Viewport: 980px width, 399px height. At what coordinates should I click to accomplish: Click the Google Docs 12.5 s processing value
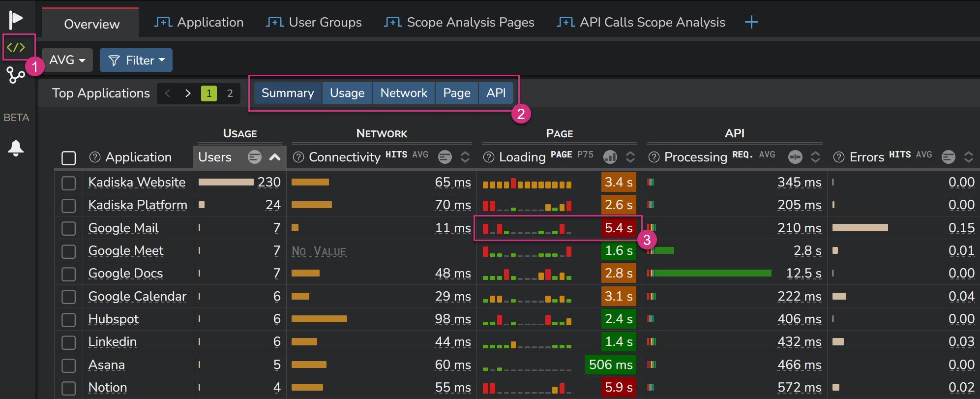[803, 273]
